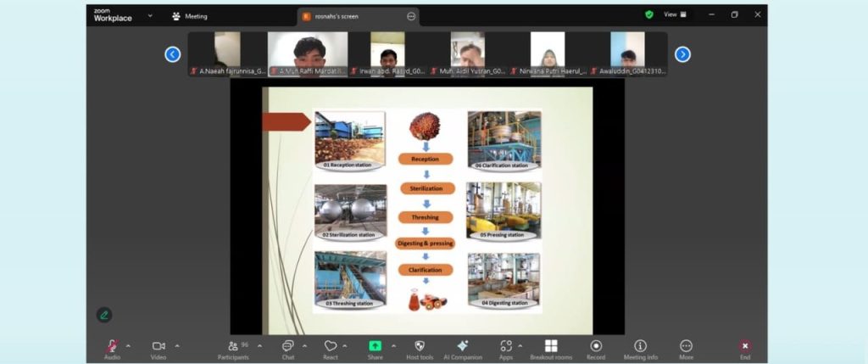Show Meeting info
Viewport: 868px width, 364px height.
click(x=641, y=346)
